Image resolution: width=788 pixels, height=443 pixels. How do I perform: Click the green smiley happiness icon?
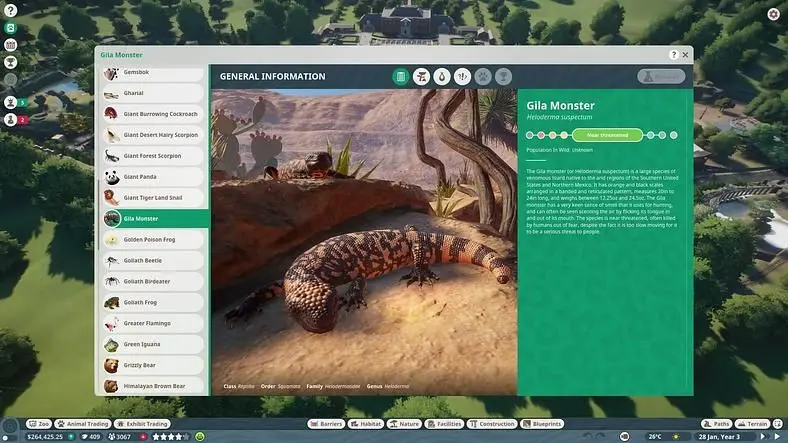click(200, 436)
